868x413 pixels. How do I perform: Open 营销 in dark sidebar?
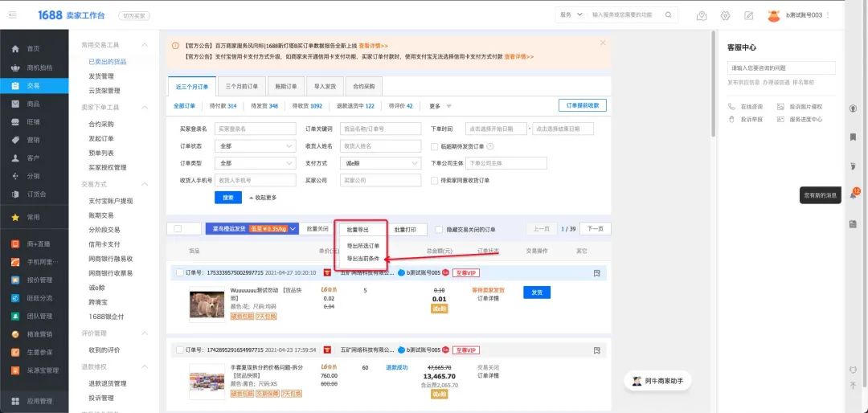[33, 140]
